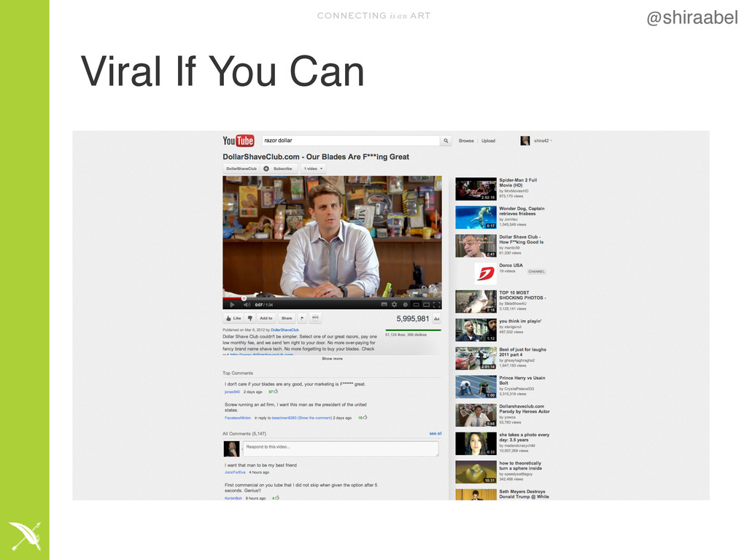Viewport: 747px width, 560px height.
Task: Click beastman6283 reply reference link
Action: pos(285,418)
